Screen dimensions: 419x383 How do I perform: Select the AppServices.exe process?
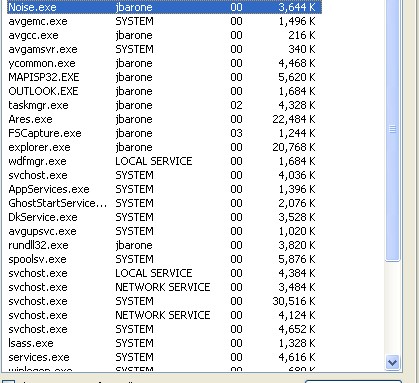pyautogui.click(x=164, y=189)
